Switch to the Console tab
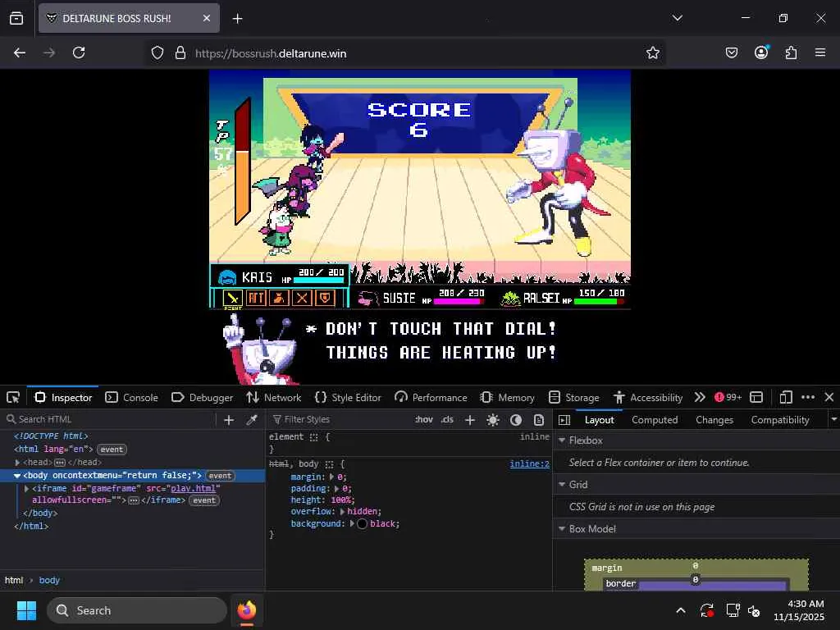The image size is (840, 630). pyautogui.click(x=132, y=398)
